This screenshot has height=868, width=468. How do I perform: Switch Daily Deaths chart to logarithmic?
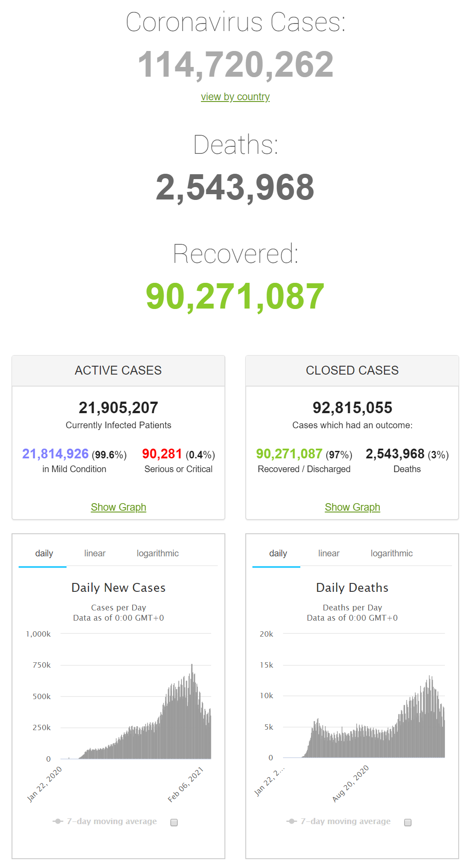(x=392, y=553)
